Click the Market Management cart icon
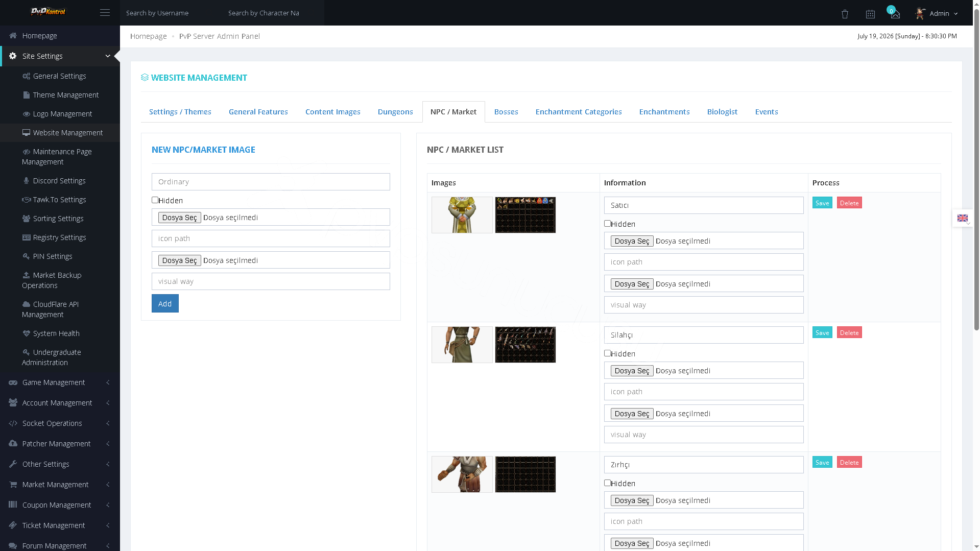The image size is (980, 551). 13,485
